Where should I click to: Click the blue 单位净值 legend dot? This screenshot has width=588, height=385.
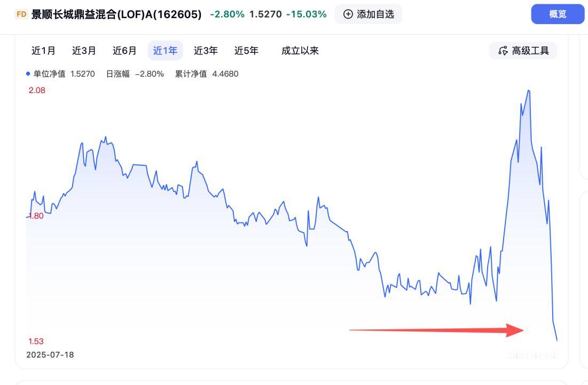[x=28, y=74]
